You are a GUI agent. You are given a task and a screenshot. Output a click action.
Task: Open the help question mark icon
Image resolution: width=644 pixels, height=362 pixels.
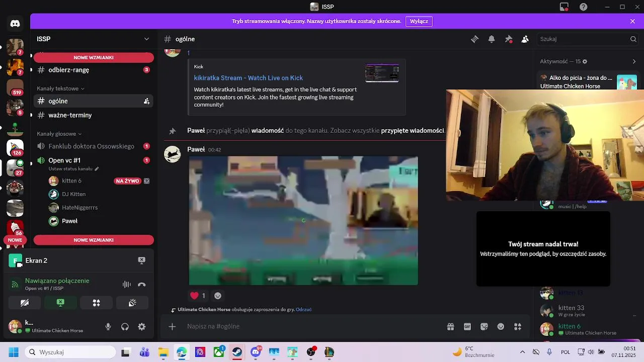584,7
